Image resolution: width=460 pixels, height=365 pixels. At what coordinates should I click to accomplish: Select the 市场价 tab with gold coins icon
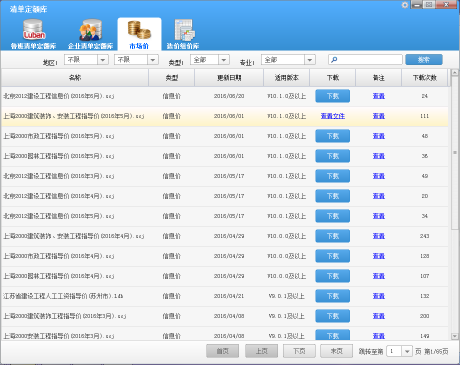tap(139, 34)
